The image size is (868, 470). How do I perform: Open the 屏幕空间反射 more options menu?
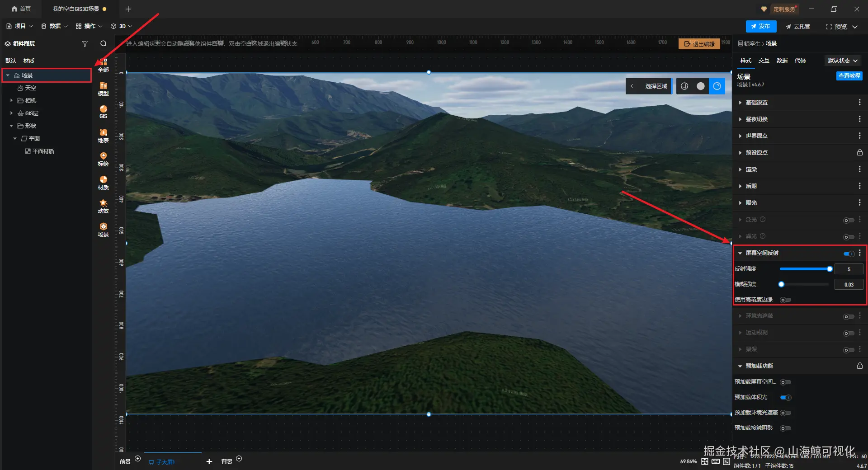click(x=859, y=253)
